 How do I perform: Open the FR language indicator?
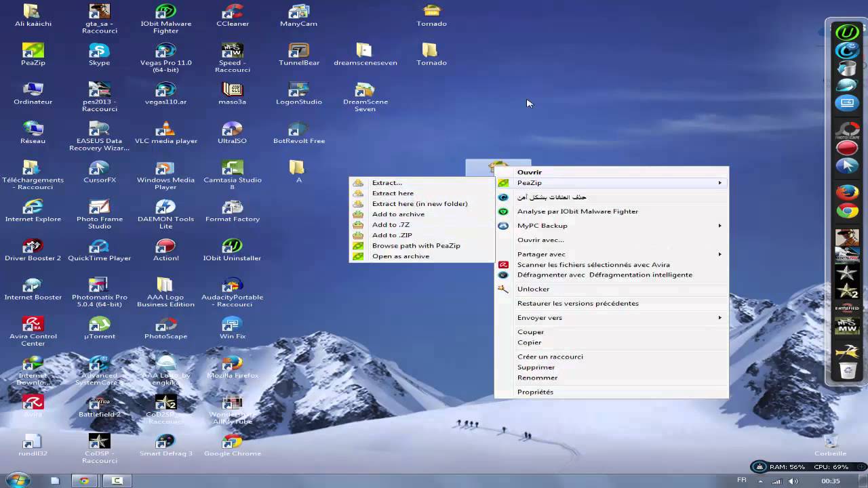coord(742,480)
